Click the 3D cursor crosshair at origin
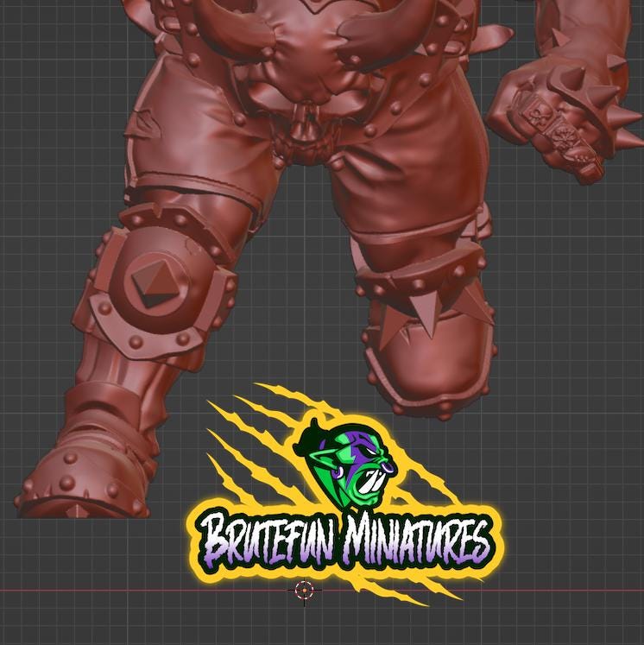Screen dimensions: 644x645 pyautogui.click(x=304, y=590)
